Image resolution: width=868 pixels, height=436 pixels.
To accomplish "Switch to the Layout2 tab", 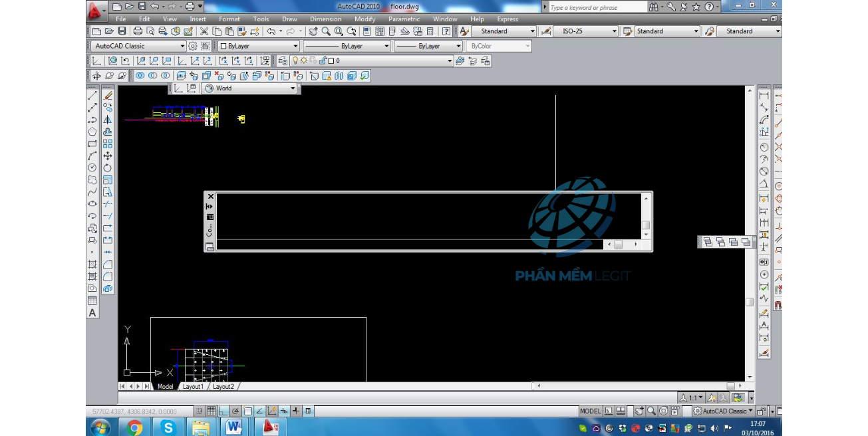I will pos(223,386).
